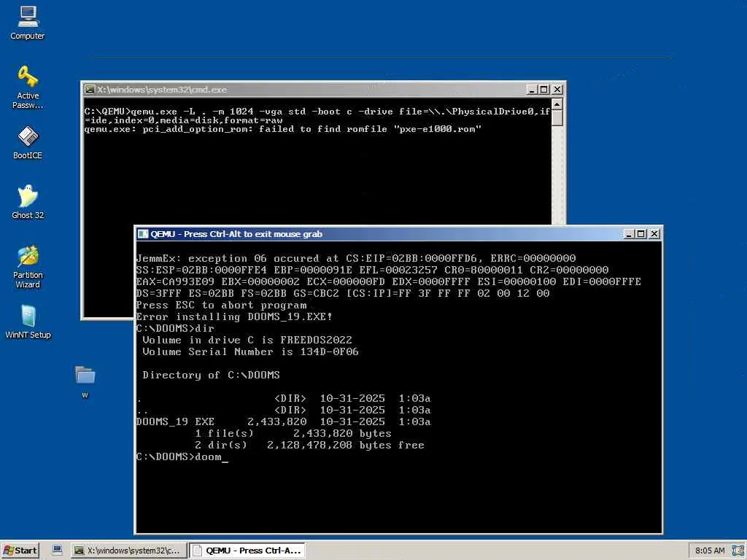The width and height of the screenshot is (747, 560).
Task: Click 'Directory of C:\DOOMS' line
Action: (211, 376)
